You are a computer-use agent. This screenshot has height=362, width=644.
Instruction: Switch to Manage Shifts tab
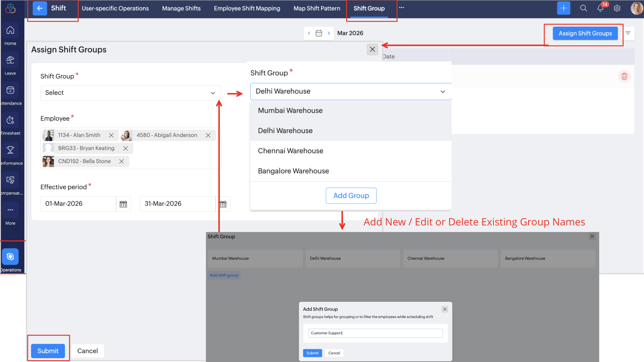(181, 8)
